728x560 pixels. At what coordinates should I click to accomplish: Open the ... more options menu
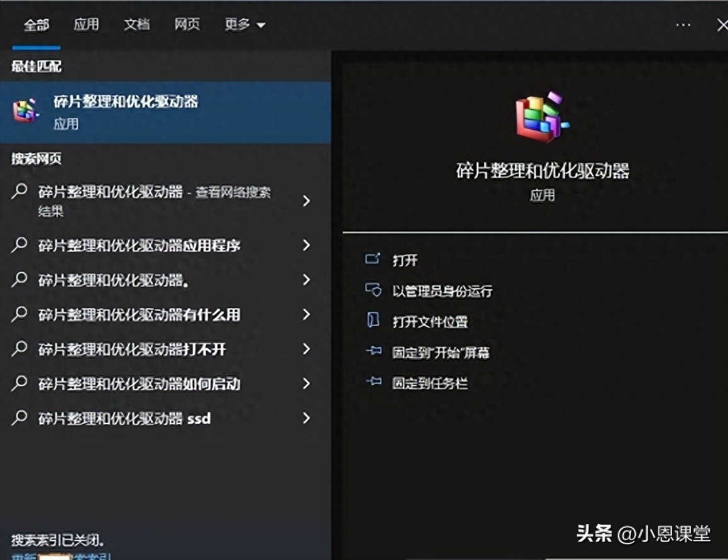[x=683, y=25]
